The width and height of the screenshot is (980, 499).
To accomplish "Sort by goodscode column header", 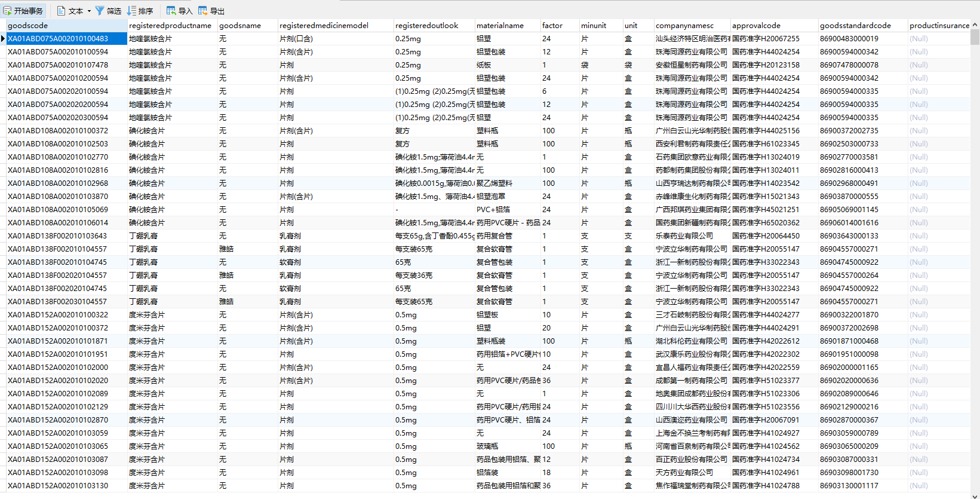I will (67, 26).
